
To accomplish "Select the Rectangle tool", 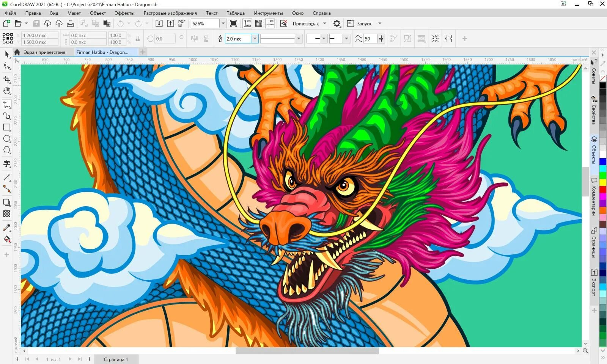I will [x=7, y=127].
